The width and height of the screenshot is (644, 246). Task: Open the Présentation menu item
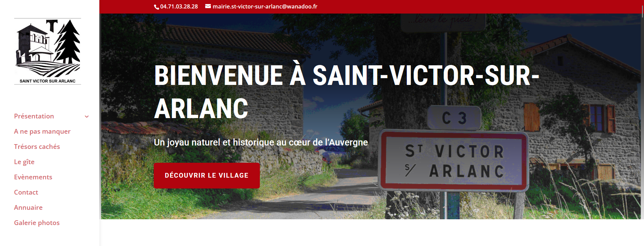34,116
